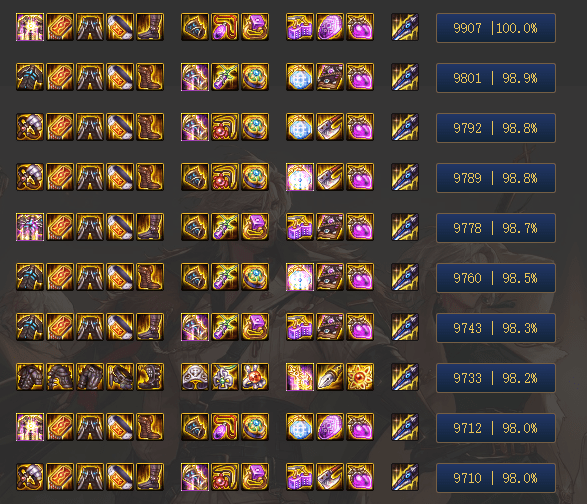Select the 9801 | 98.9% result button

496,78
